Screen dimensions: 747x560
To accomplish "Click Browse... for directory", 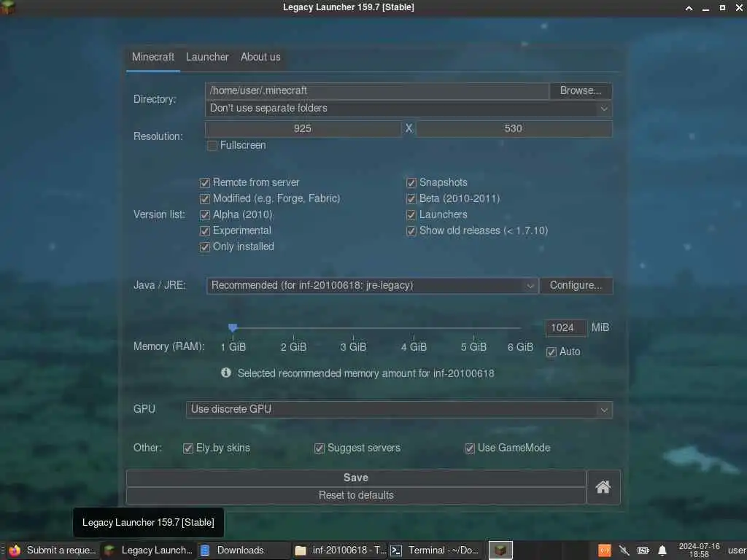I will coord(581,90).
